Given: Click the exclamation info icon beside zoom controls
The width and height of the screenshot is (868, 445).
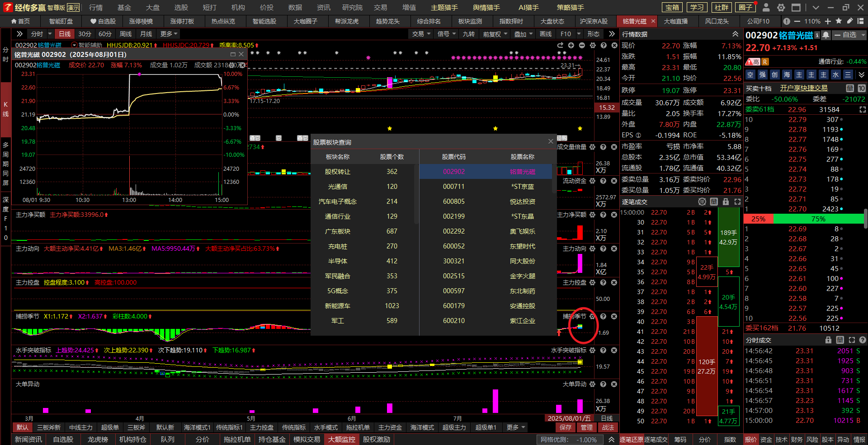Looking at the screenshot, I should 787,21.
